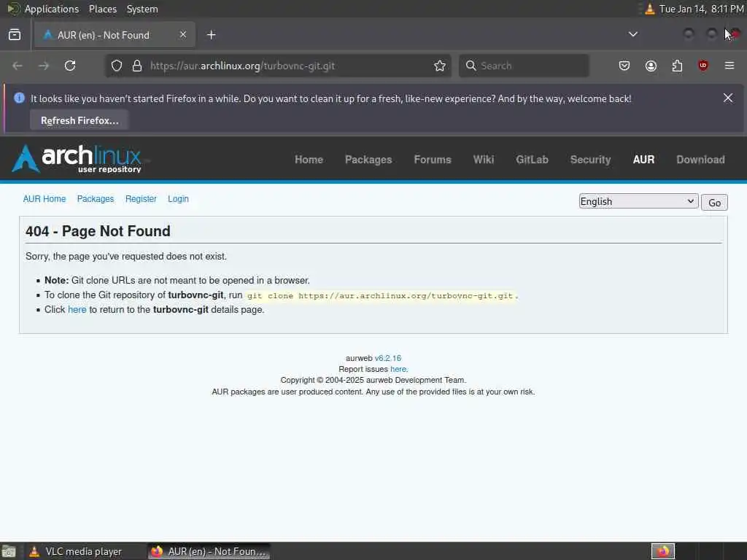
Task: Open the Places system menu
Action: 102,9
